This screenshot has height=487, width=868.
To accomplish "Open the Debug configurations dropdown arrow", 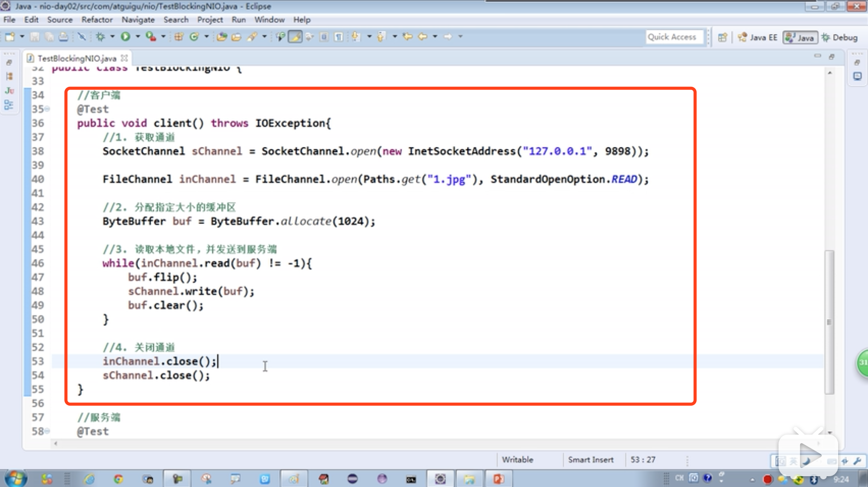I will [x=112, y=36].
